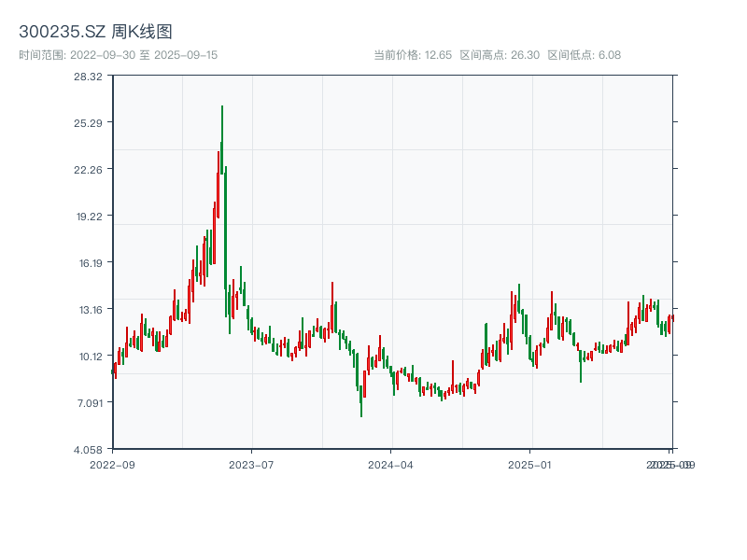Click the 当前价格 12.65 label
Viewport: 747px width, 560px height.
413,55
